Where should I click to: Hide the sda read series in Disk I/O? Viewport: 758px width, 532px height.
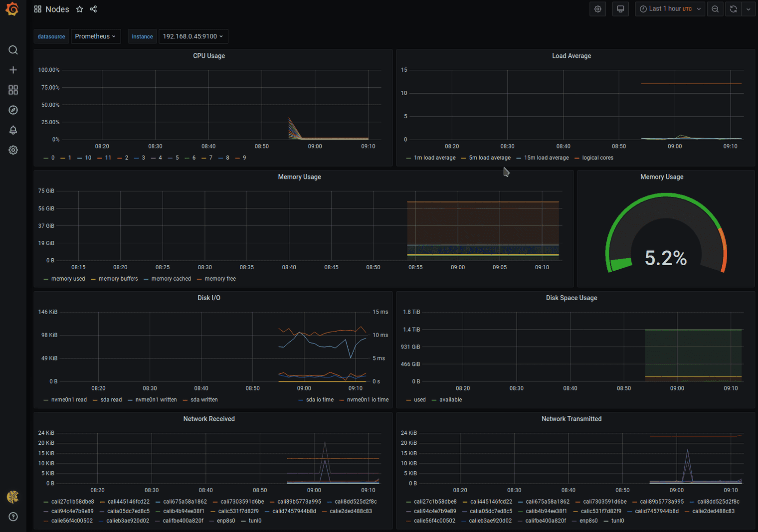click(112, 399)
